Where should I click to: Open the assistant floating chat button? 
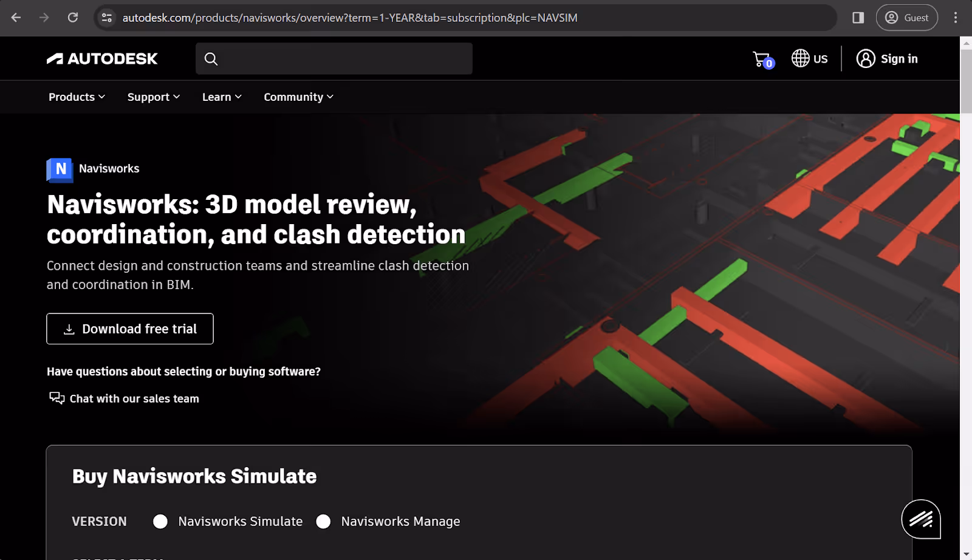click(921, 519)
